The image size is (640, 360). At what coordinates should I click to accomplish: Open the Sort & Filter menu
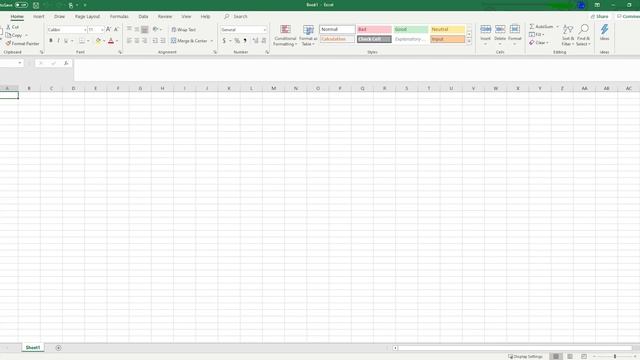pos(568,35)
